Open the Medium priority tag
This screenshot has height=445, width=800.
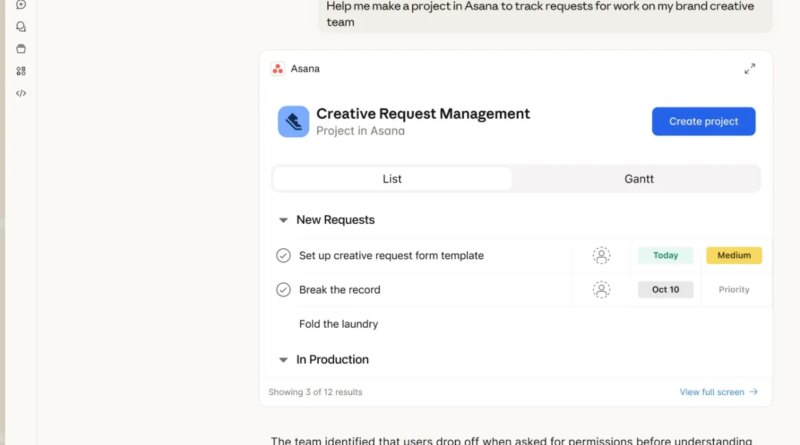(734, 255)
